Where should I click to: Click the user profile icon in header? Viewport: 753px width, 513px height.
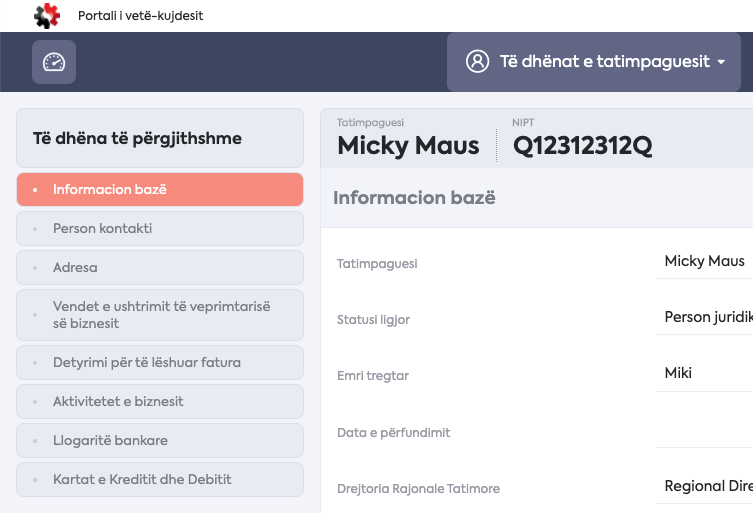477,61
